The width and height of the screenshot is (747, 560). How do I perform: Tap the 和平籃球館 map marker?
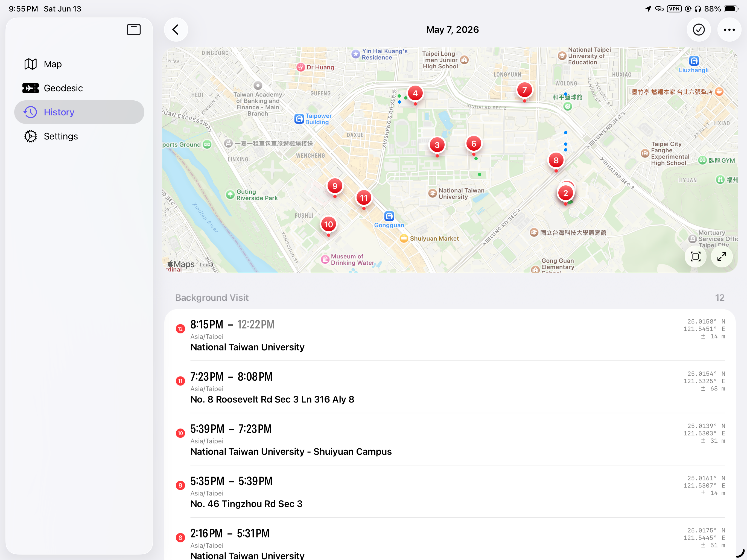(x=568, y=106)
